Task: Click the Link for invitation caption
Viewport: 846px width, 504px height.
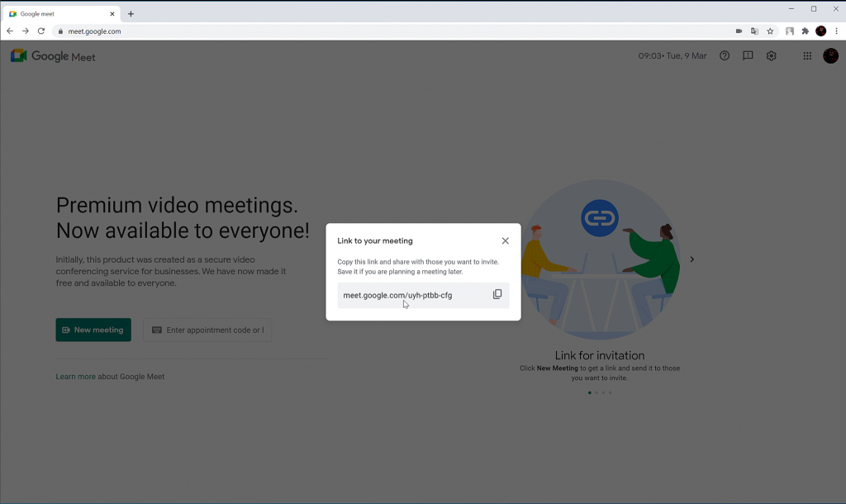Action: point(600,355)
